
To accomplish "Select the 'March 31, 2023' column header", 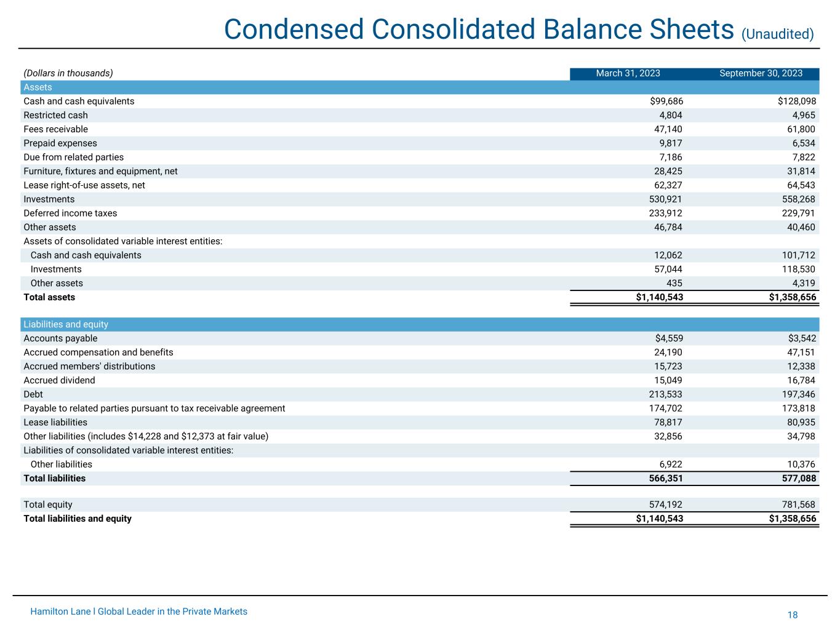I will [628, 73].
